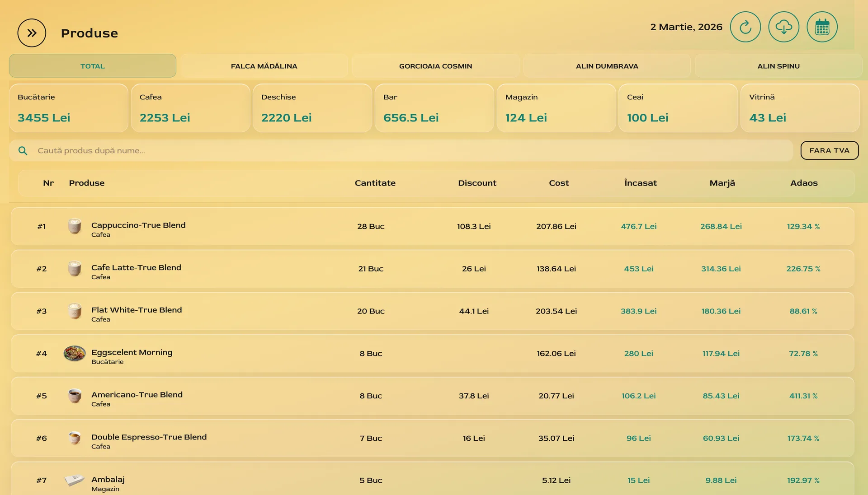This screenshot has width=868, height=495.
Task: Open the calendar date picker
Action: pyautogui.click(x=822, y=27)
